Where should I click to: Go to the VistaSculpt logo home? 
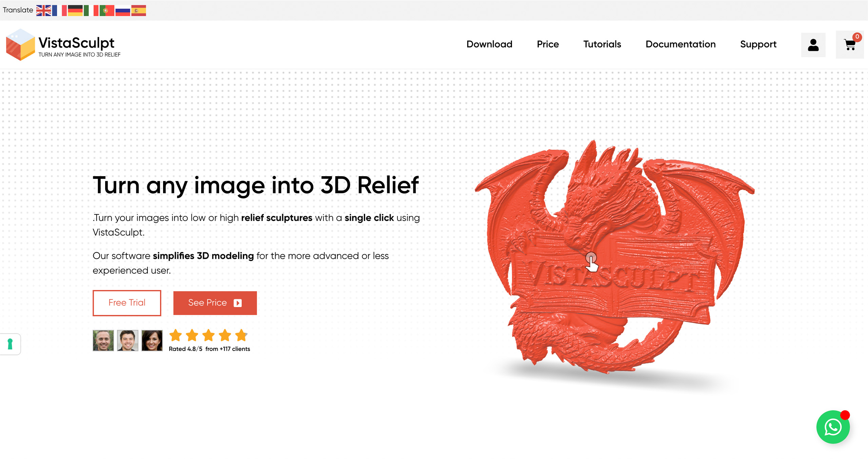63,45
